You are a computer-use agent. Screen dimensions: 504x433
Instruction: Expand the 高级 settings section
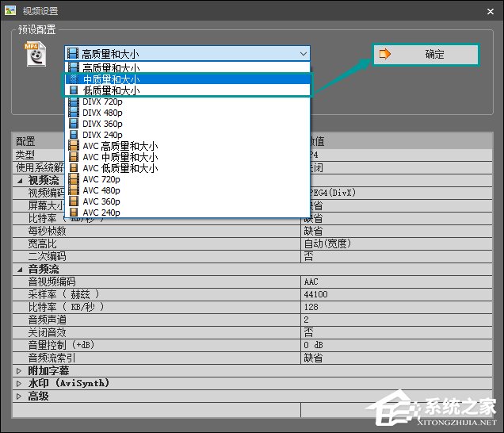21,396
